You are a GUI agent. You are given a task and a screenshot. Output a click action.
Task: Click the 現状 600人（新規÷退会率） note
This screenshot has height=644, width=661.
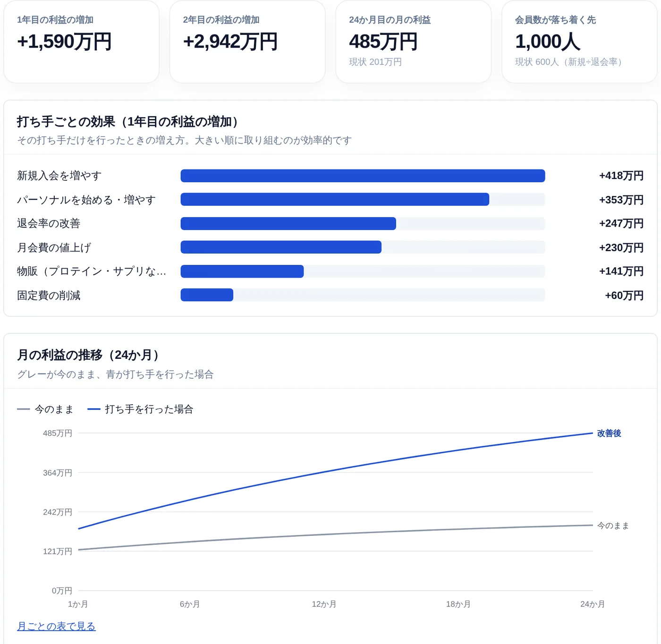[x=568, y=62]
